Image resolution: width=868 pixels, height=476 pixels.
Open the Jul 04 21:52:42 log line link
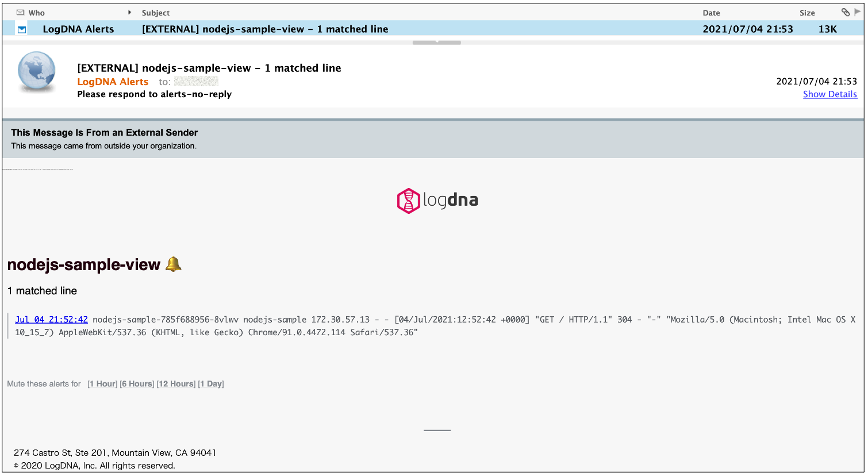pos(52,320)
